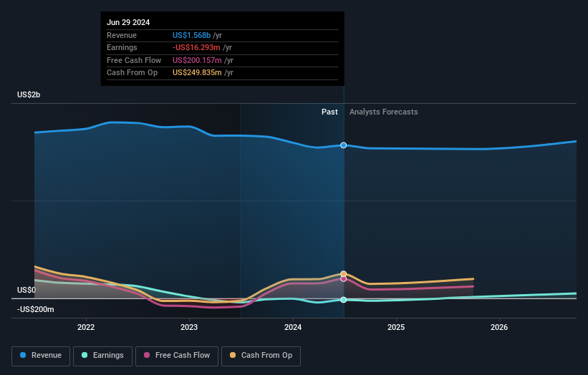Click the blue Revenue legend dot

click(23, 355)
